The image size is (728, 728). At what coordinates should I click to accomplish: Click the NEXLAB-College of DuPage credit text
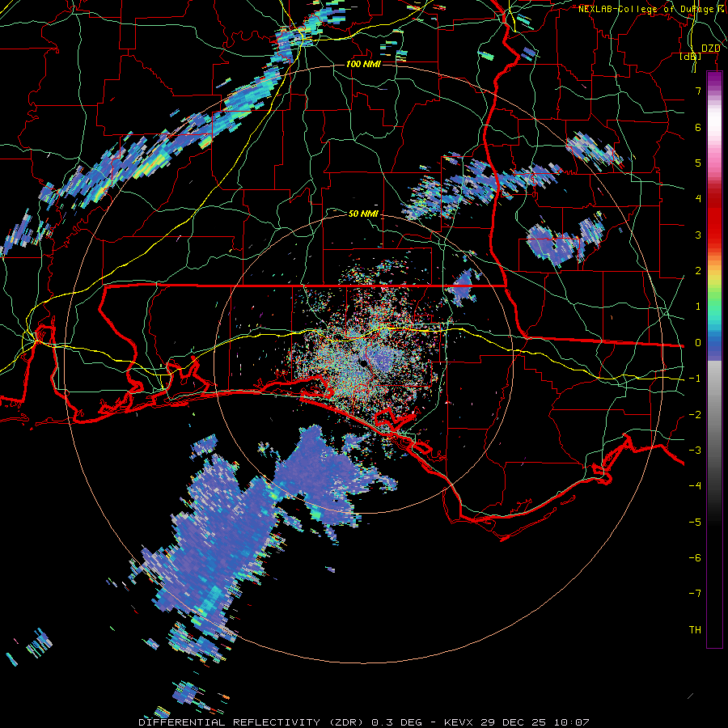coord(650,9)
